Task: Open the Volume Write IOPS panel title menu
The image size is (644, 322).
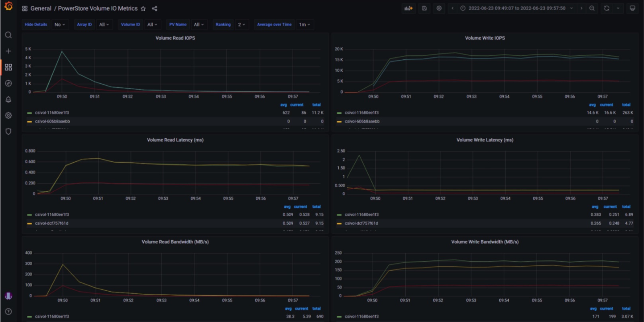Action: coord(485,38)
